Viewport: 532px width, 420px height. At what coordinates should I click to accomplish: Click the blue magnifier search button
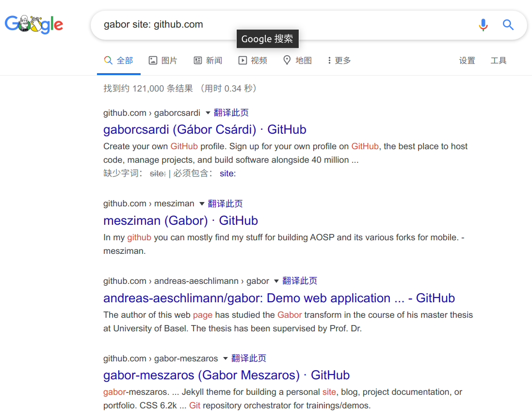point(508,25)
